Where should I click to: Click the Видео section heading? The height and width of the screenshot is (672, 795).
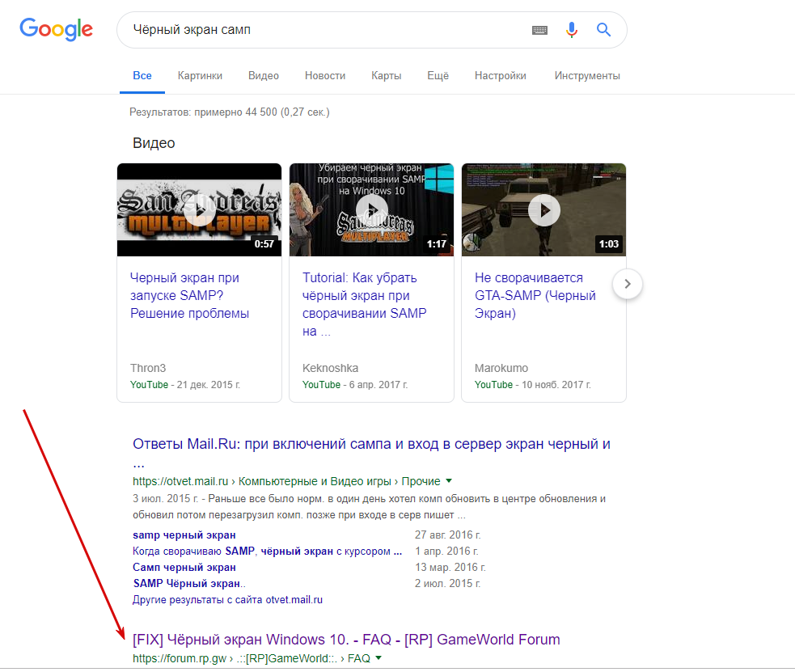154,143
